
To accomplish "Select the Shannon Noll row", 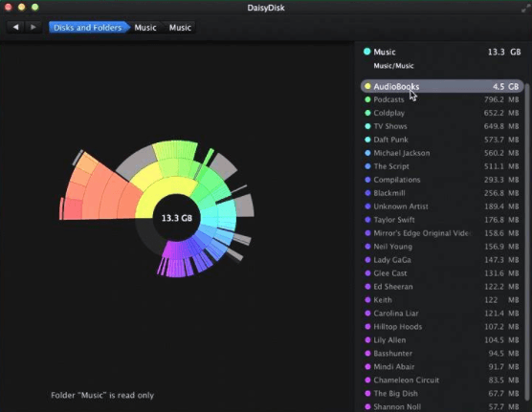I will coord(442,406).
